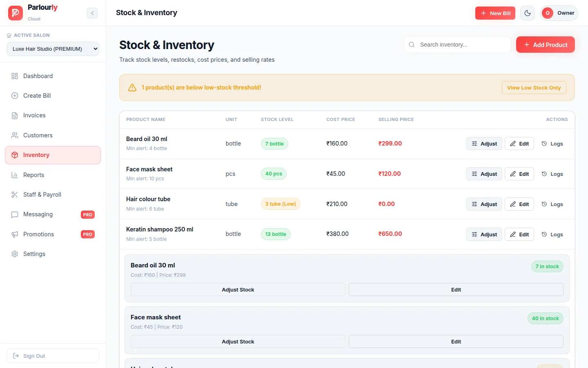Adjust the Keratin shampoo 250 ml row
Screen dimensions: 588x368
tap(484, 234)
